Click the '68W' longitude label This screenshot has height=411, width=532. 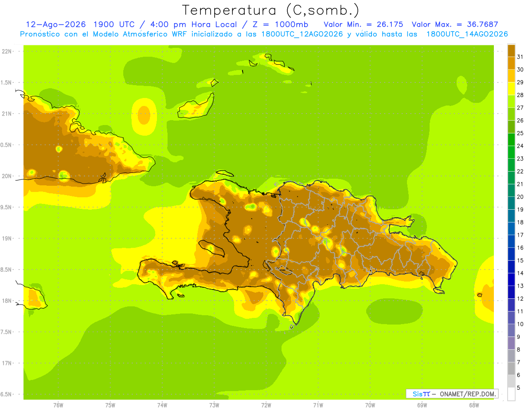tap(474, 405)
